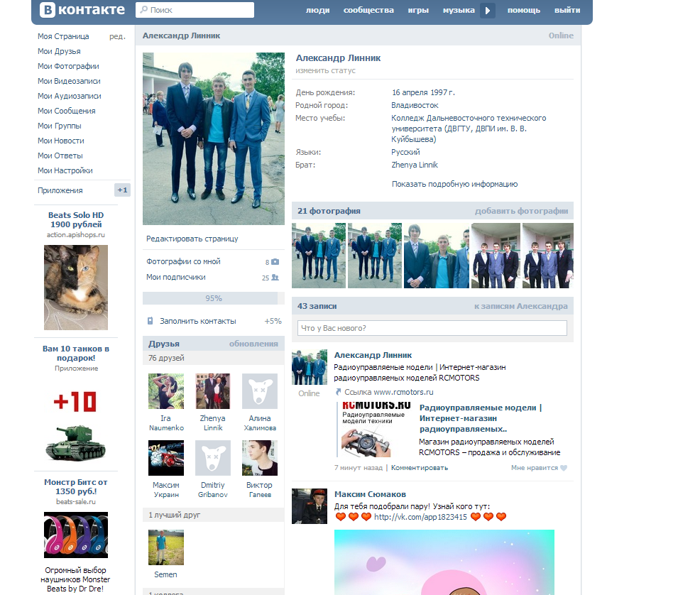Open Алина Халимова's placeholder avatar

point(260,391)
